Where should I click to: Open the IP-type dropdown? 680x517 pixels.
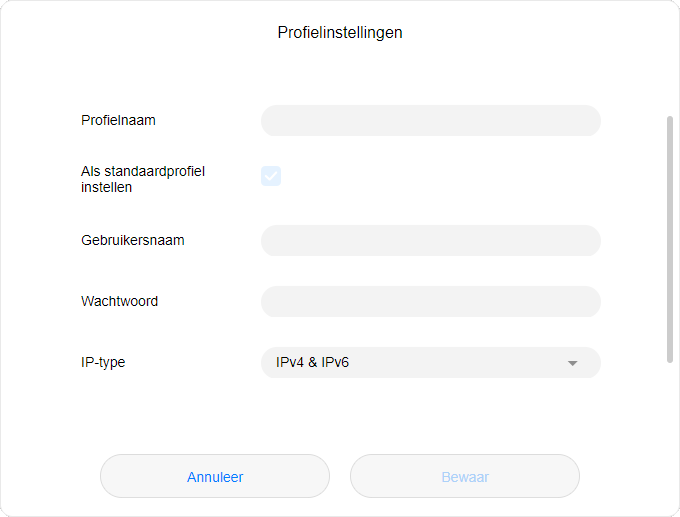pos(430,363)
